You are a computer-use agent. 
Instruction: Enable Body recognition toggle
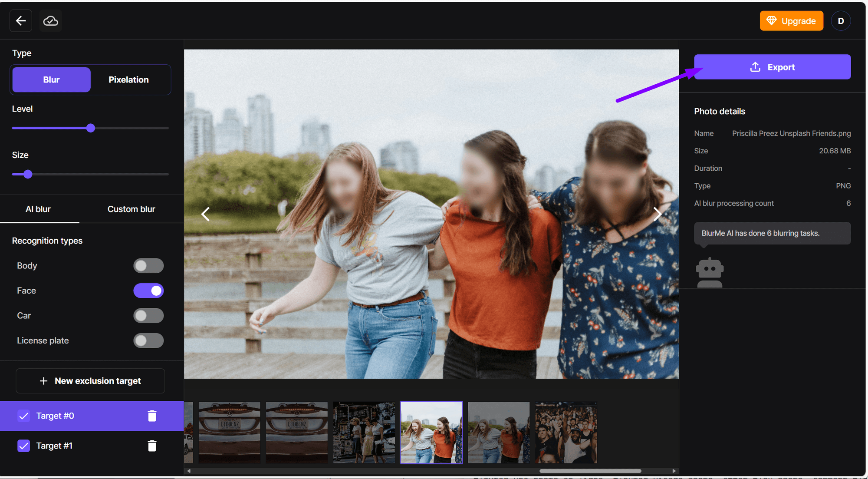[148, 266]
